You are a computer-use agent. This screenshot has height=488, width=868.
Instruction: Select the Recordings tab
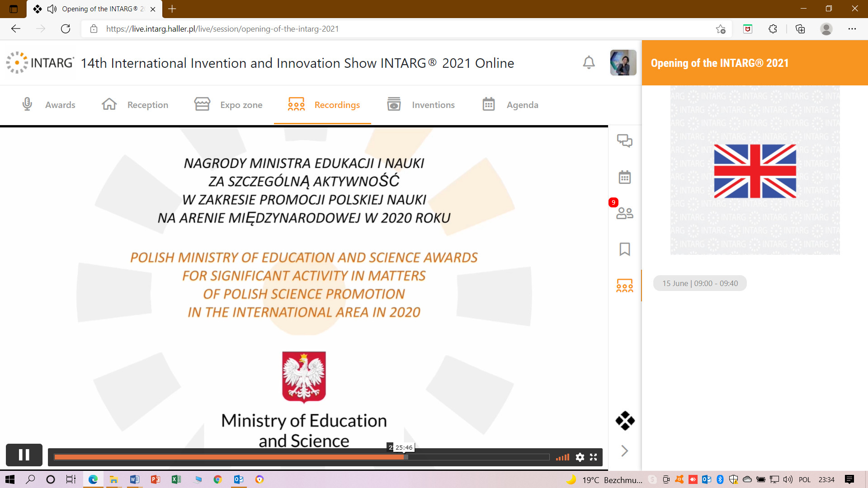[x=324, y=105]
